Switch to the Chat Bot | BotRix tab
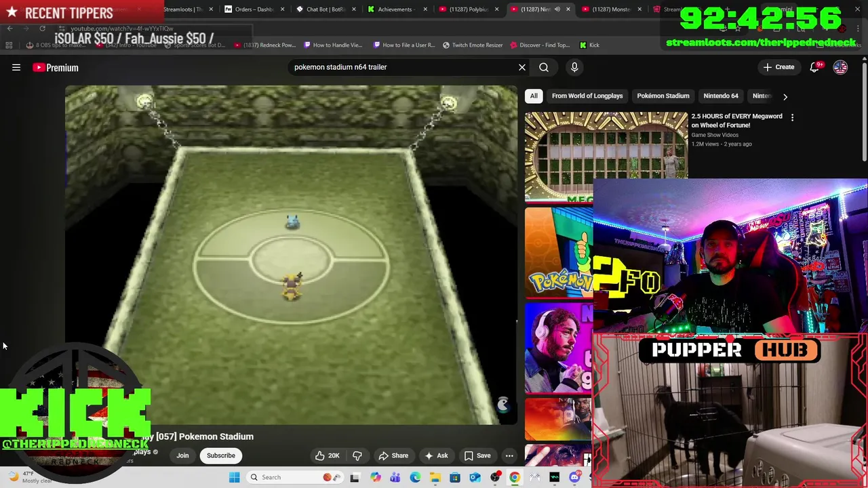The height and width of the screenshot is (488, 868). (326, 9)
